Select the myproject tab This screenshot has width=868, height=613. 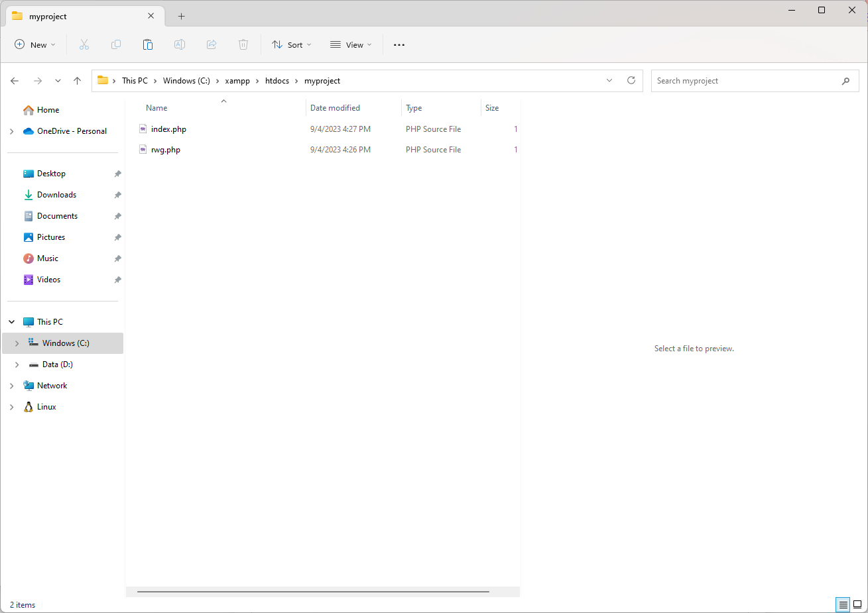pyautogui.click(x=84, y=16)
